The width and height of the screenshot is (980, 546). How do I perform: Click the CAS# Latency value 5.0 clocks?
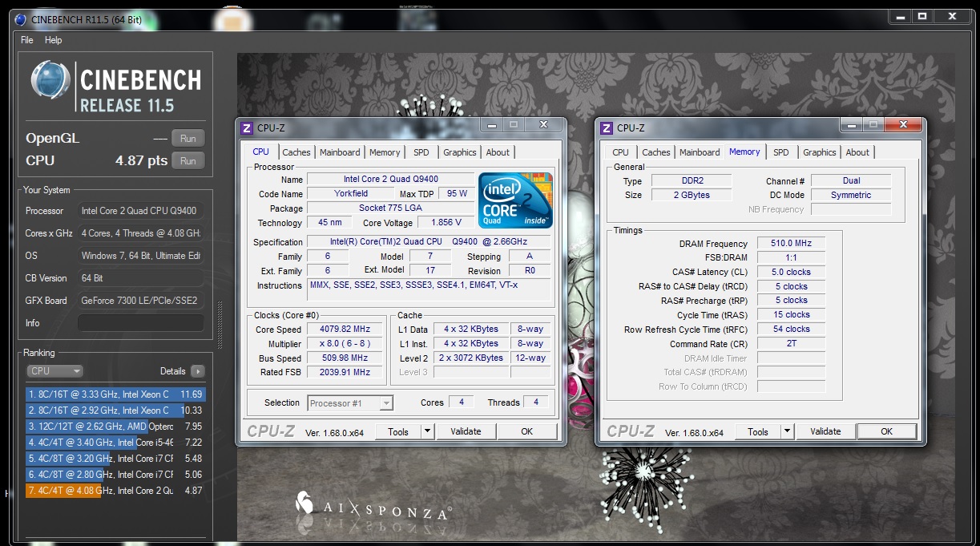point(791,273)
